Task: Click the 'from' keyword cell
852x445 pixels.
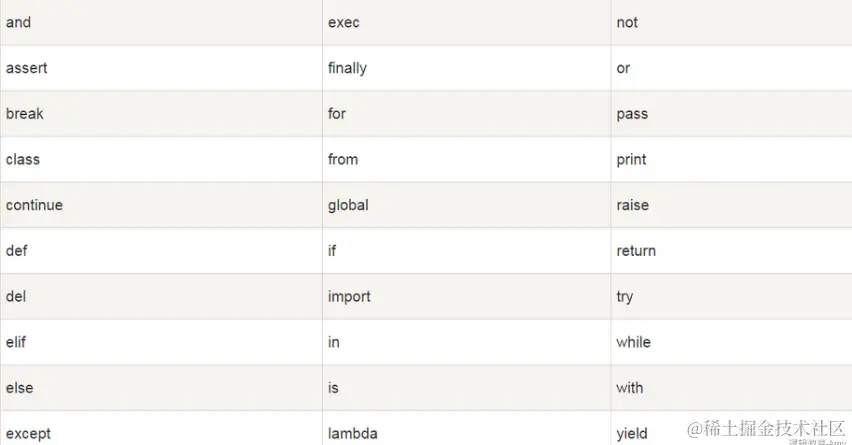Action: (x=343, y=159)
